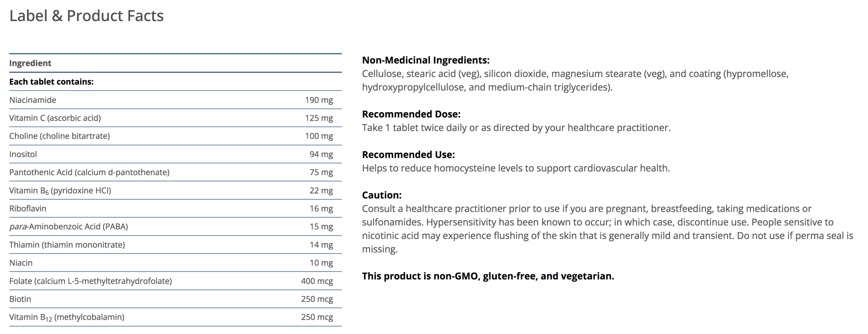Viewport: 868px width, 334px height.
Task: Select the Vitamin C (ascorbic acid) entry
Action: click(55, 118)
